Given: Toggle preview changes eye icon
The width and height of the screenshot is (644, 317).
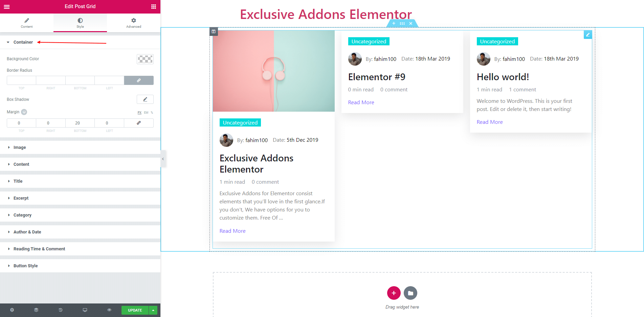Looking at the screenshot, I should pos(109,310).
